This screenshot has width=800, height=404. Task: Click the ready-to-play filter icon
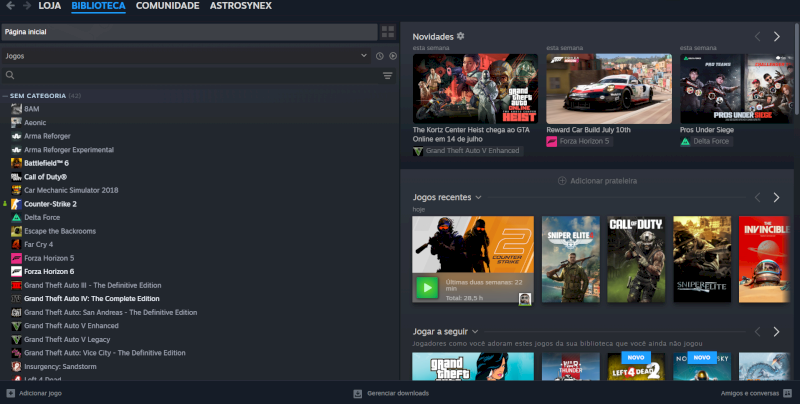pyautogui.click(x=393, y=56)
